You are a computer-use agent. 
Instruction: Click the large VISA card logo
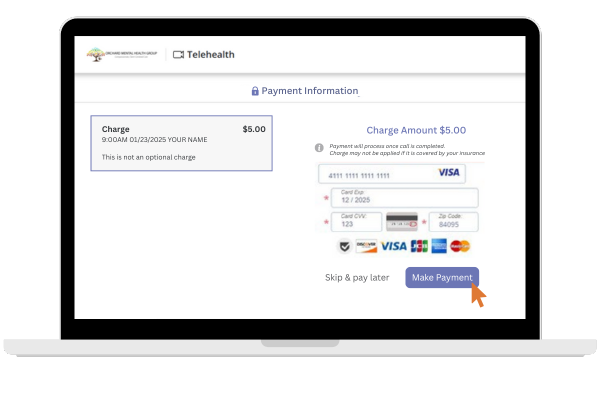[394, 246]
